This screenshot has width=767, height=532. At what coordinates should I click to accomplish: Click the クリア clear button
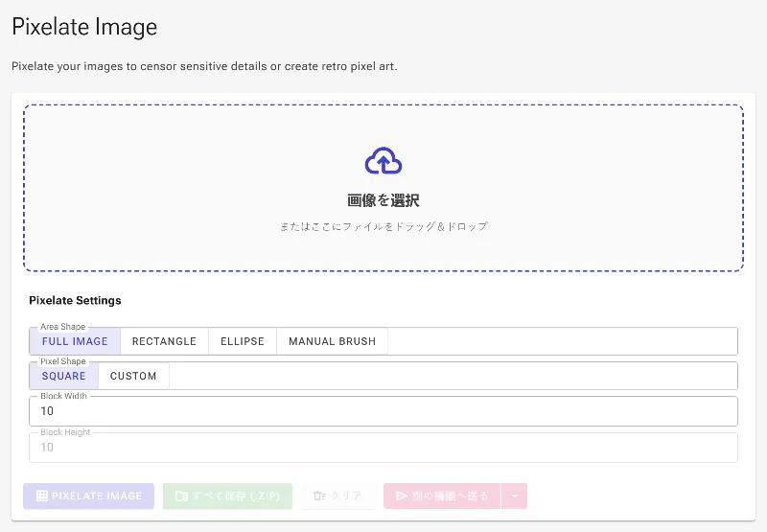(x=338, y=496)
